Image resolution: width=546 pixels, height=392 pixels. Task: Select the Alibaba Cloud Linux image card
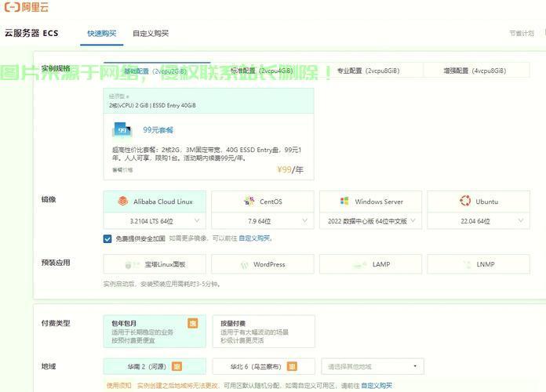click(x=155, y=201)
